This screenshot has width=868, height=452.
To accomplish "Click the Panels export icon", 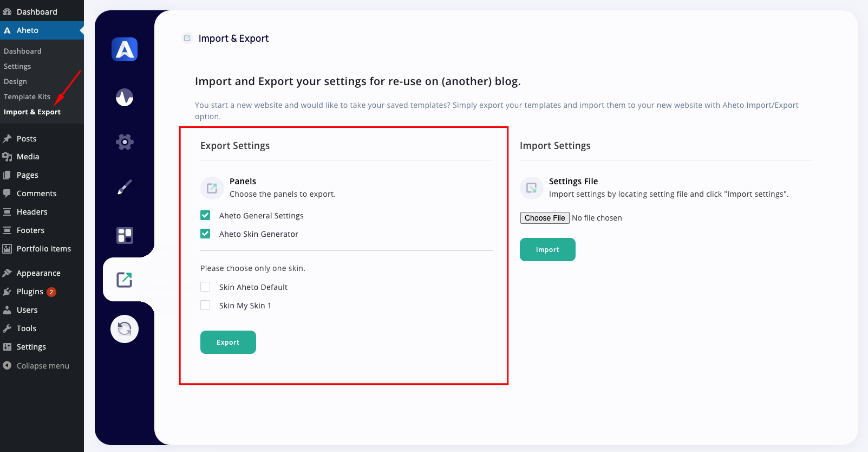I will tap(212, 188).
